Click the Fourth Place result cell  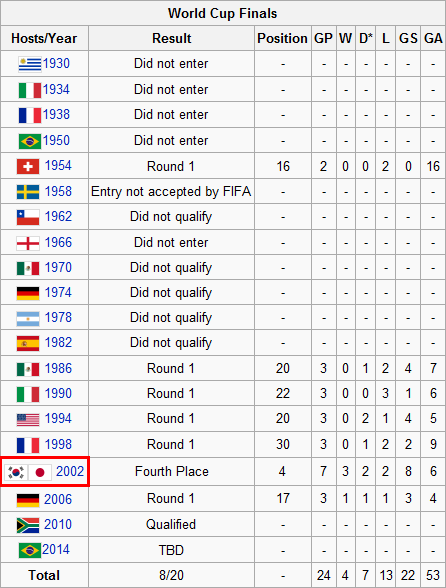pyautogui.click(x=171, y=471)
